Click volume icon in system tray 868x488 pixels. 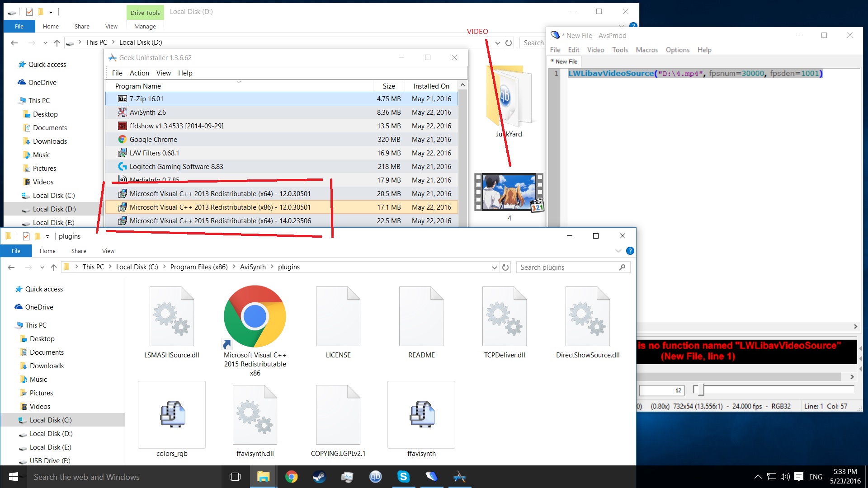point(785,477)
